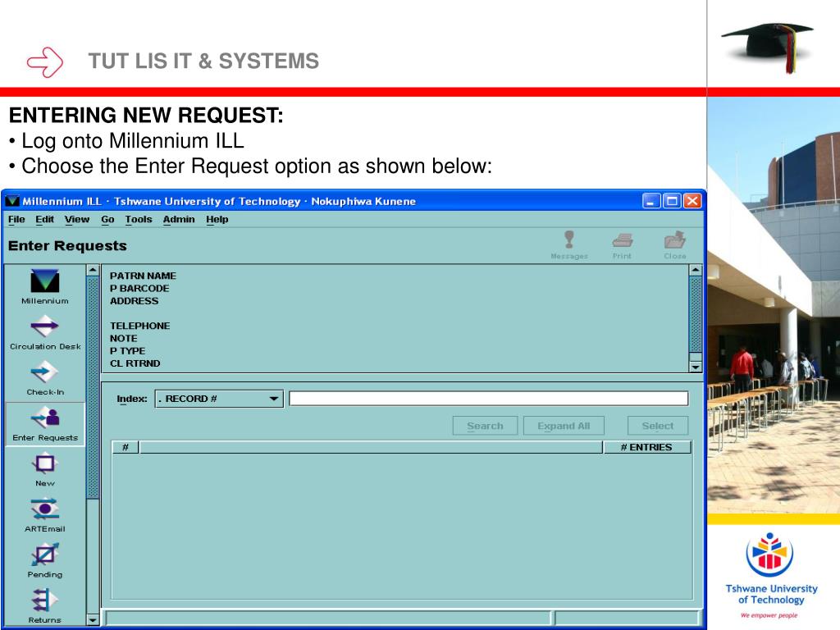Minimize the Millennium ILL window

coord(651,201)
